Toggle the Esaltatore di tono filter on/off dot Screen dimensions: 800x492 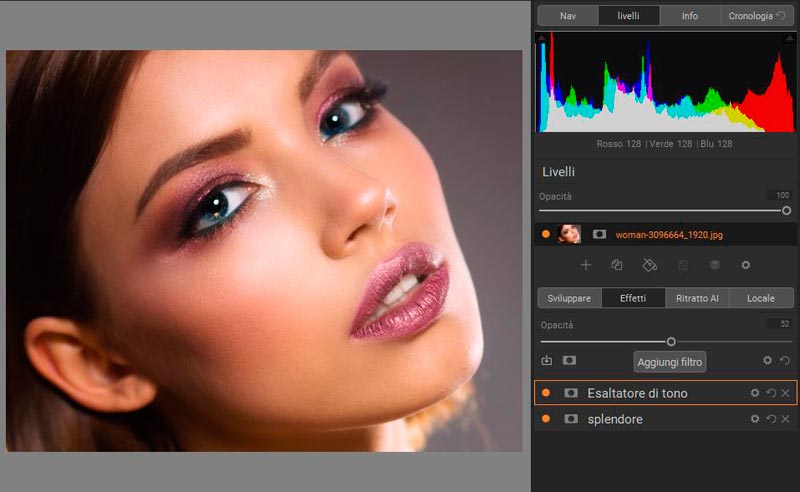pos(546,394)
